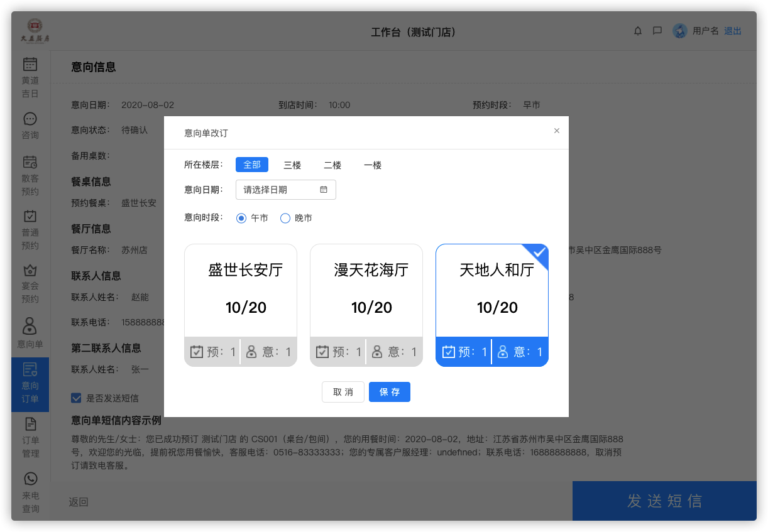Click the 2020-08-02 意向日期 value
768x532 pixels.
click(148, 105)
